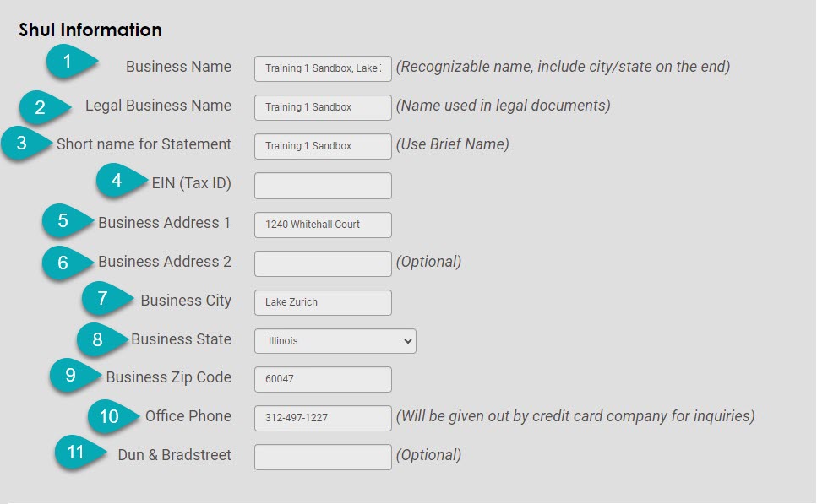The height and width of the screenshot is (504, 817).
Task: Click the Business Zip Code field
Action: [x=323, y=379]
